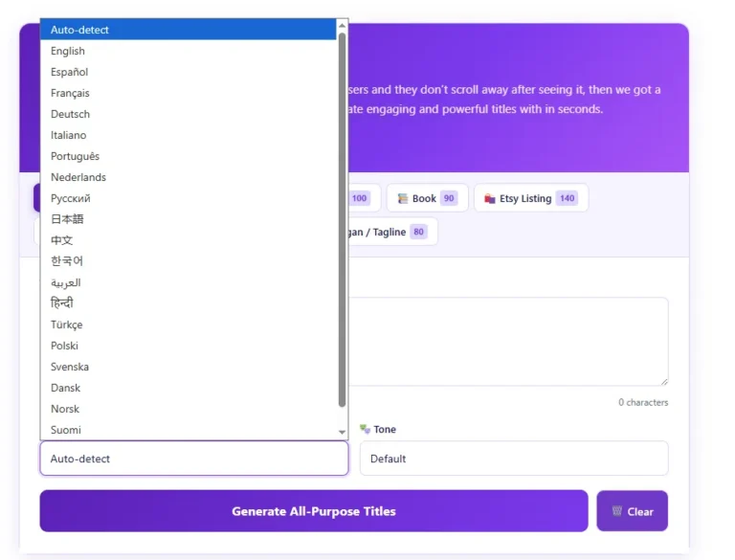
Task: Click the language list scroll-up arrow
Action: [x=343, y=26]
